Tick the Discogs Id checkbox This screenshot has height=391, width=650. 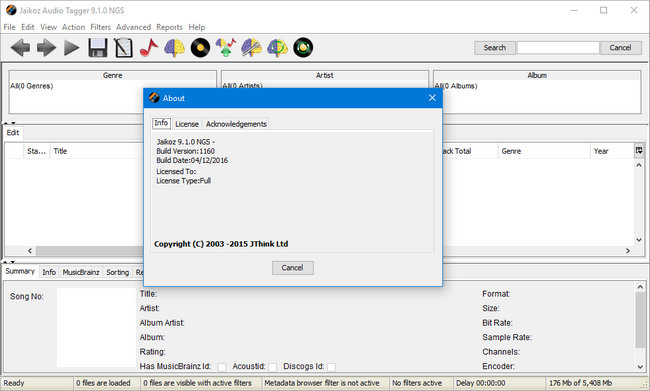pyautogui.click(x=331, y=367)
